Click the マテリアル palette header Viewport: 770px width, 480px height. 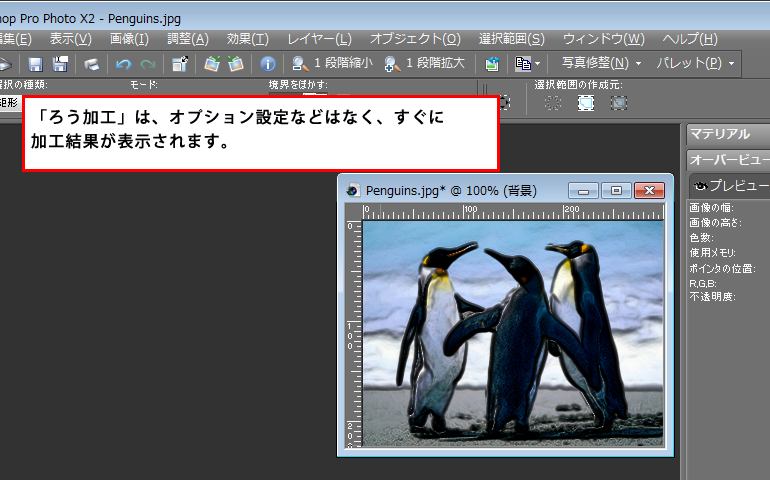tap(728, 134)
